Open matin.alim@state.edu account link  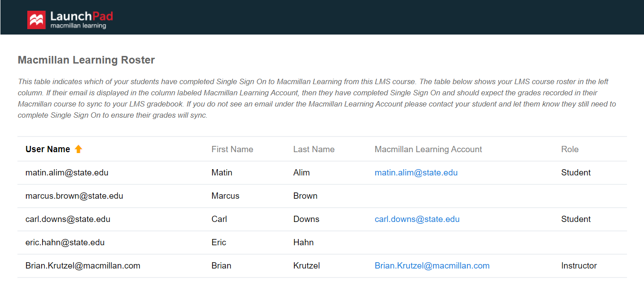(x=416, y=173)
